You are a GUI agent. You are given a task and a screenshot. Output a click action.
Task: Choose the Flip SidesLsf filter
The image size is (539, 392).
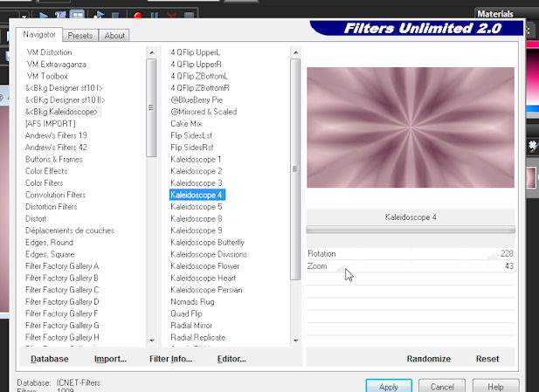191,135
